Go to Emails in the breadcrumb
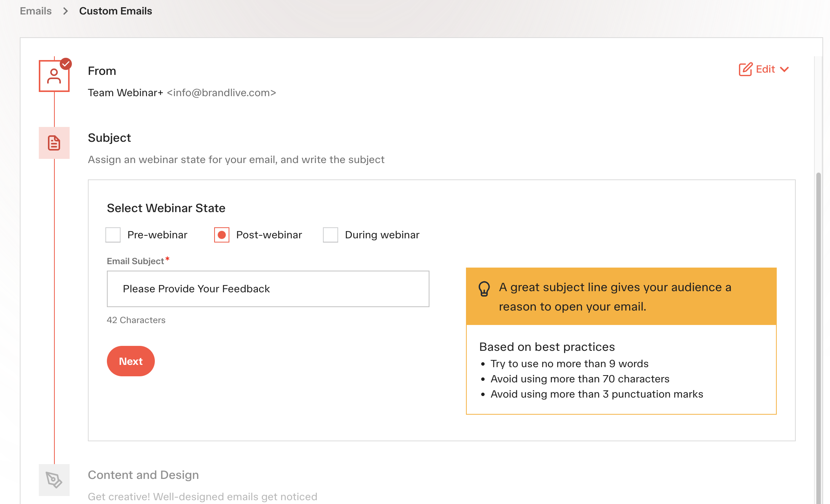The height and width of the screenshot is (504, 830). click(x=36, y=11)
